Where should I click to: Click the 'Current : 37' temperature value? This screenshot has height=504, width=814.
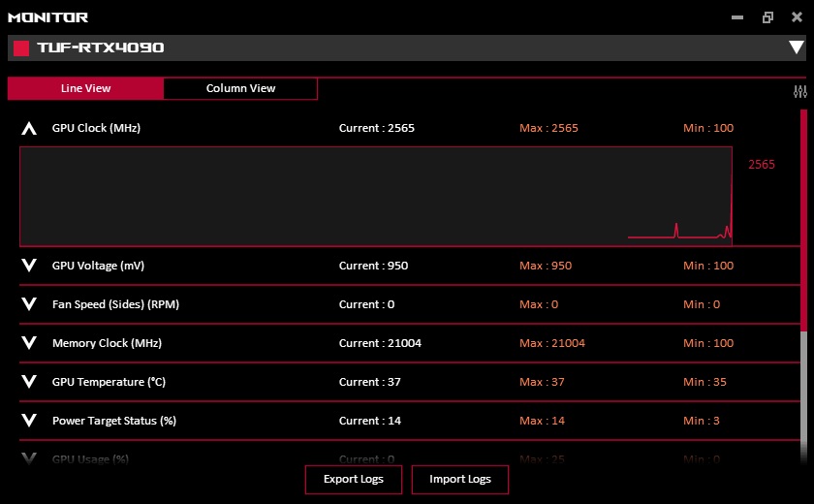(369, 382)
